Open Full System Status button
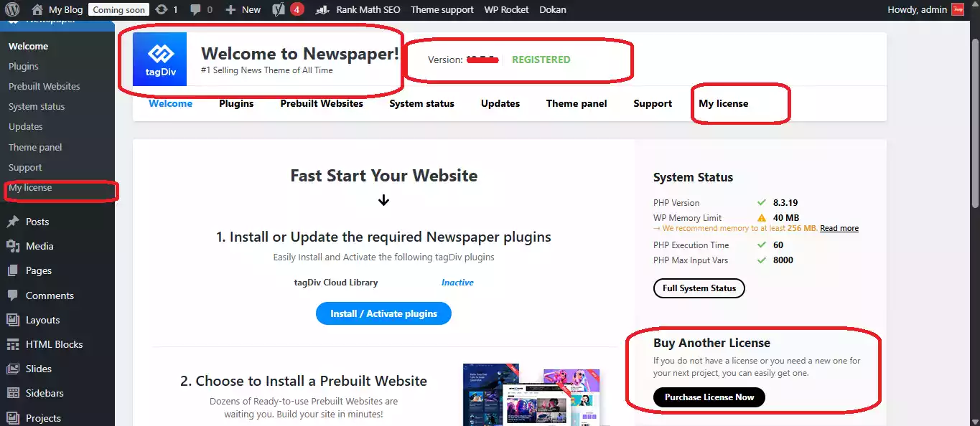 699,288
